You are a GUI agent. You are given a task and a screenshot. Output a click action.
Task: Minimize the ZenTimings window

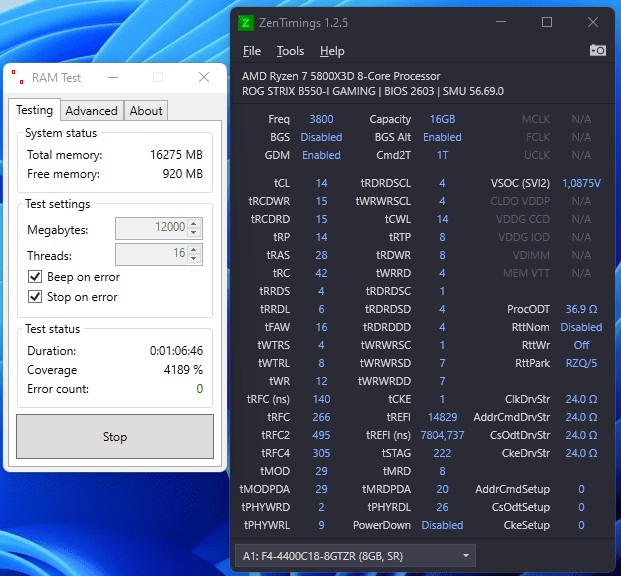click(501, 22)
